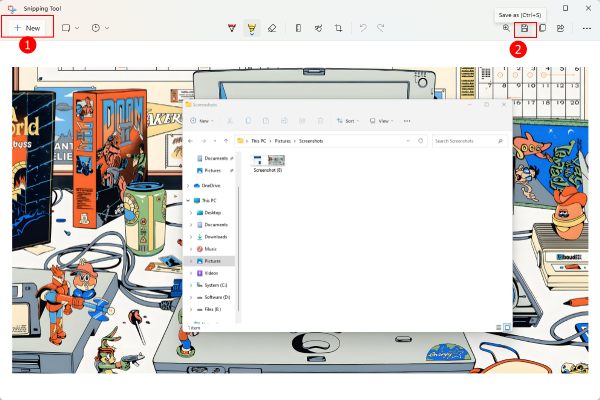Share the snip
The image size is (600, 400).
561,28
